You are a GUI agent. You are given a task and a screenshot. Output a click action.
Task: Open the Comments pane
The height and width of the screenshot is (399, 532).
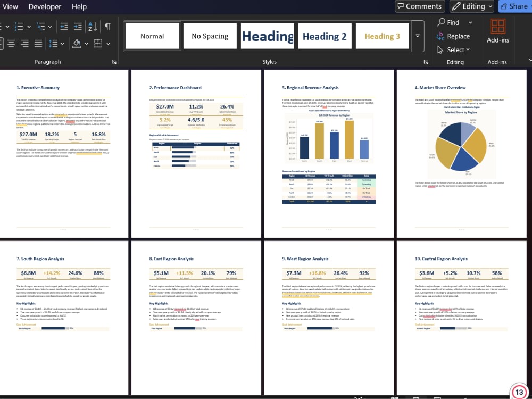420,6
